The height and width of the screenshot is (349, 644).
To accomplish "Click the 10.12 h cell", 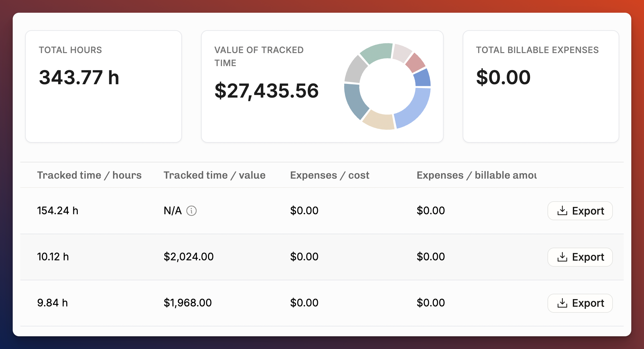I will click(53, 257).
